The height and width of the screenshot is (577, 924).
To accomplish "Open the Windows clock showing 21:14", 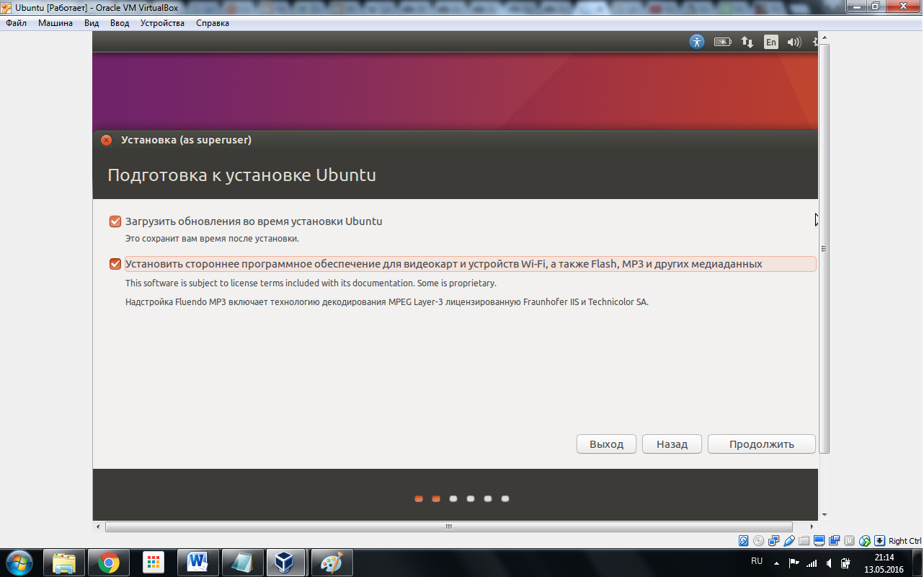I will (x=884, y=563).
